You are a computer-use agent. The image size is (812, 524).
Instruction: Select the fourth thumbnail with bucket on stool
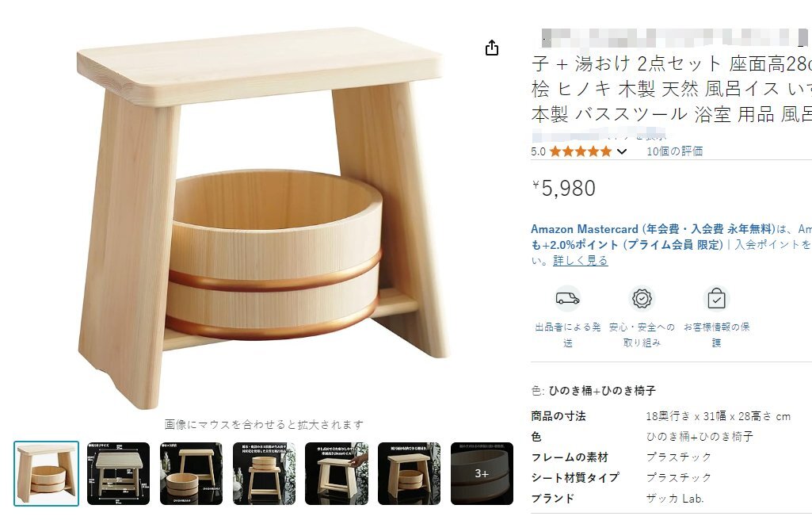point(264,473)
